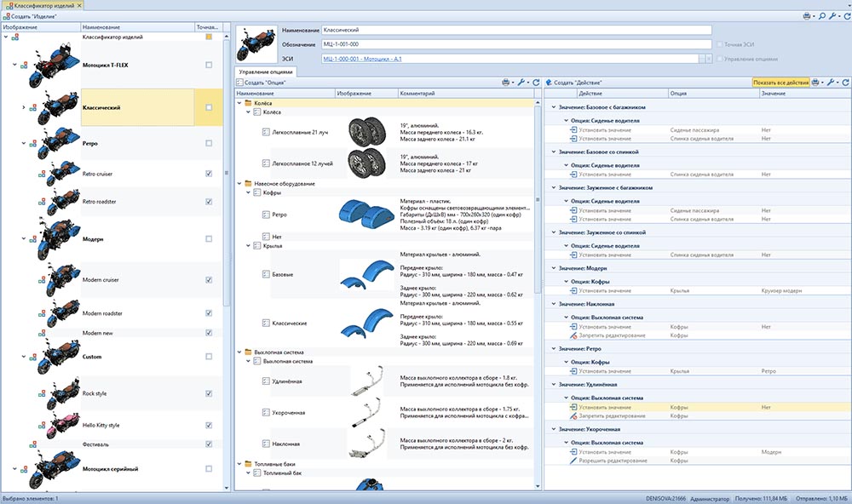Viewport: 852px width, 504px height.
Task: Click the Навесное оборудование folder icon
Action: pyautogui.click(x=248, y=183)
